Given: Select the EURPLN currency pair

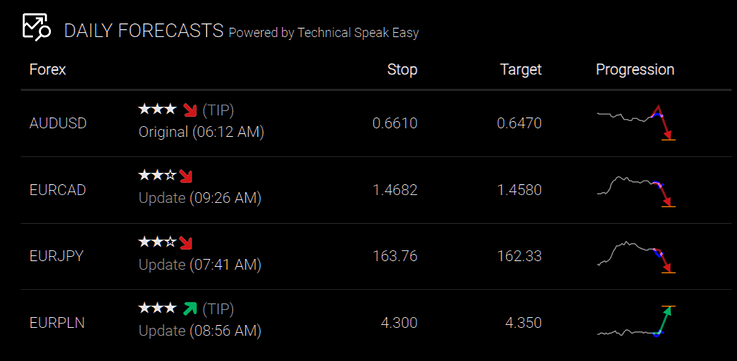Looking at the screenshot, I should pos(57,323).
